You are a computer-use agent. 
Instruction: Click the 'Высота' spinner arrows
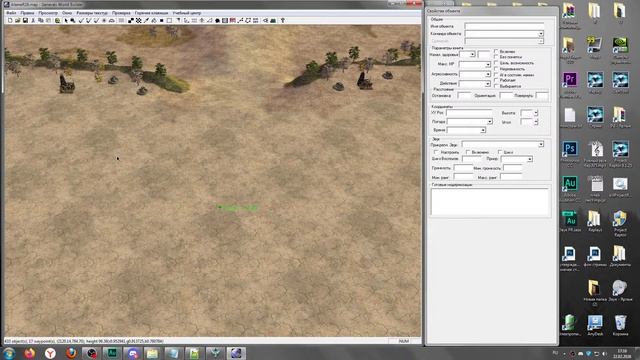[x=536, y=113]
